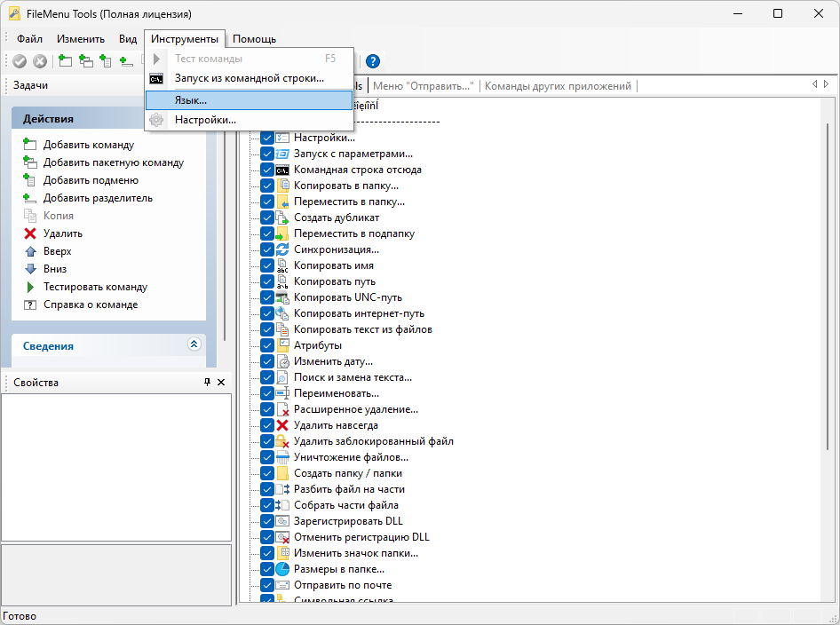Image resolution: width=840 pixels, height=625 pixels.
Task: Click the icon of Зарегистрировать DLL
Action: coord(282,521)
